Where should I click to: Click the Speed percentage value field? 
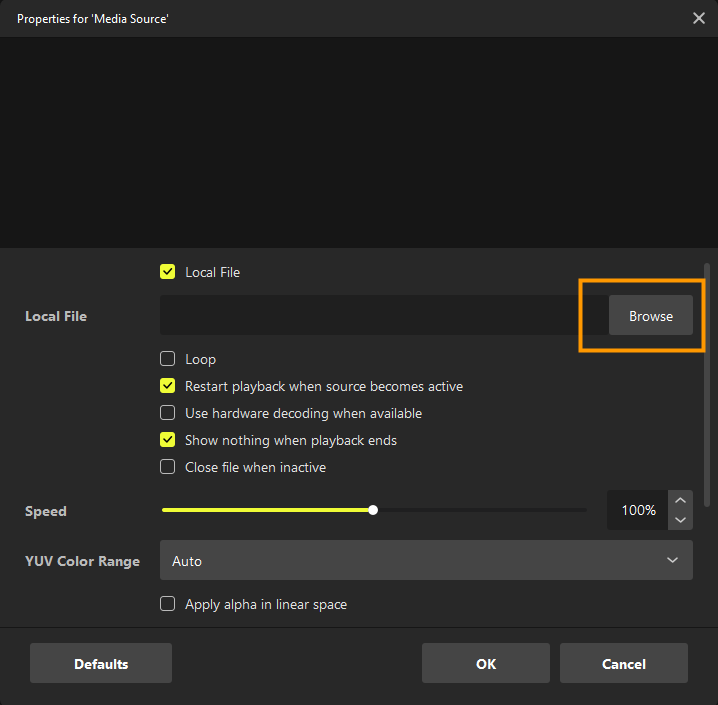click(638, 510)
